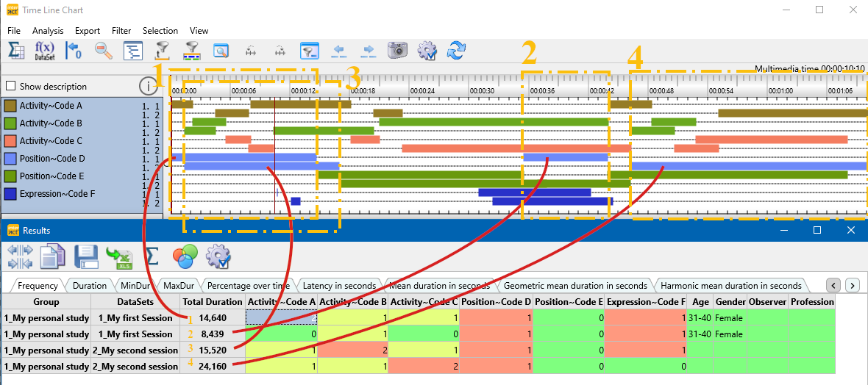
Task: Click the Total Duration column header
Action: coord(212,301)
